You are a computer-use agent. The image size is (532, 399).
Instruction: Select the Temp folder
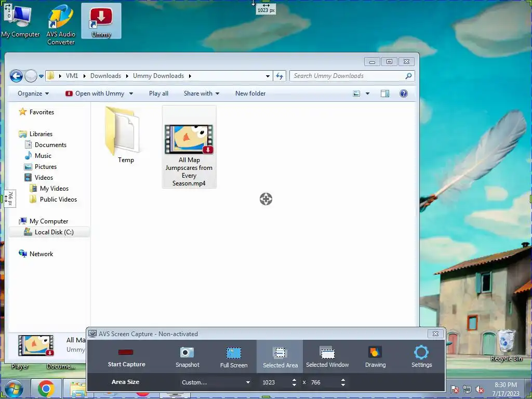[124, 135]
